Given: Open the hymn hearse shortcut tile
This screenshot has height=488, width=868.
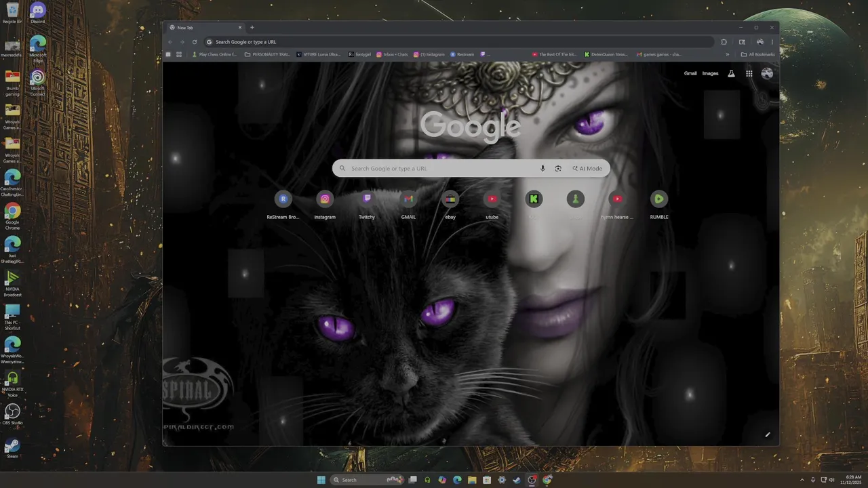Looking at the screenshot, I should (x=617, y=205).
